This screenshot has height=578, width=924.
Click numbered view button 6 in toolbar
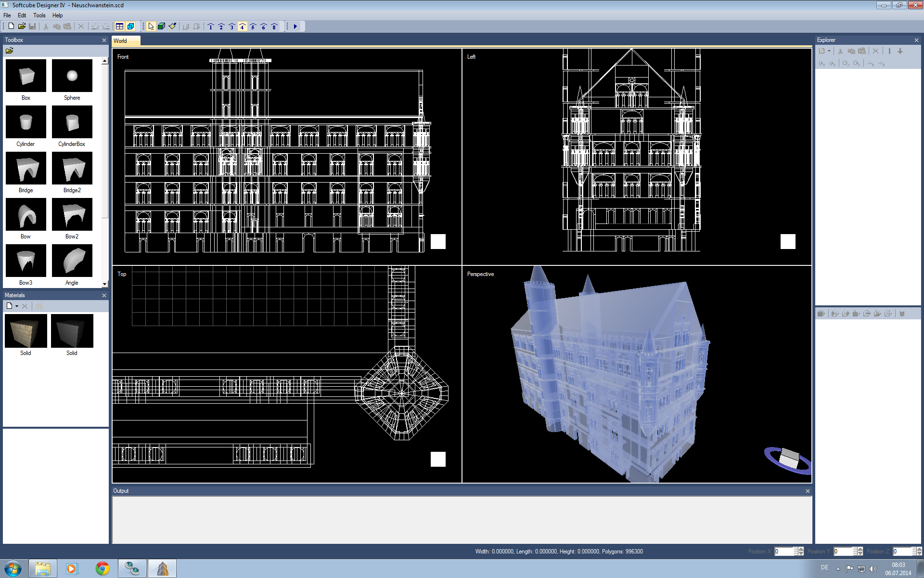pos(264,26)
